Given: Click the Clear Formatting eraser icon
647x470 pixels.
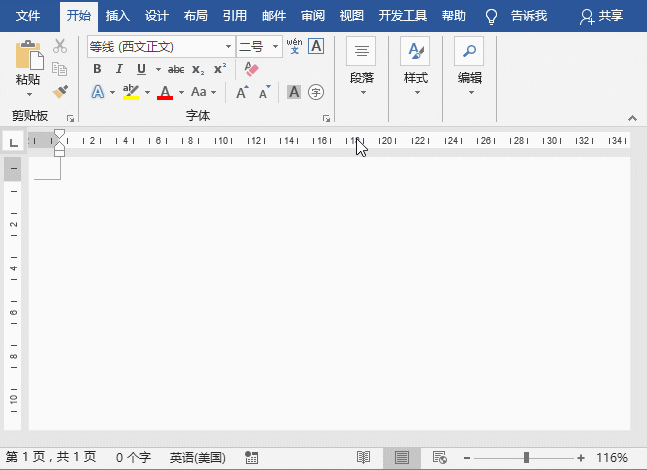Looking at the screenshot, I should 251,69.
